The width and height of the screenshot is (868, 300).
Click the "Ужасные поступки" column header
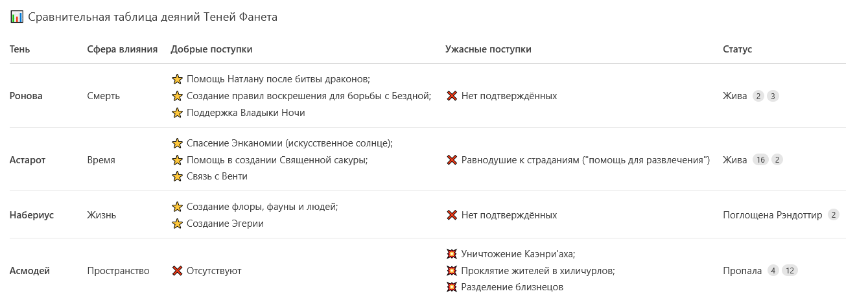488,49
